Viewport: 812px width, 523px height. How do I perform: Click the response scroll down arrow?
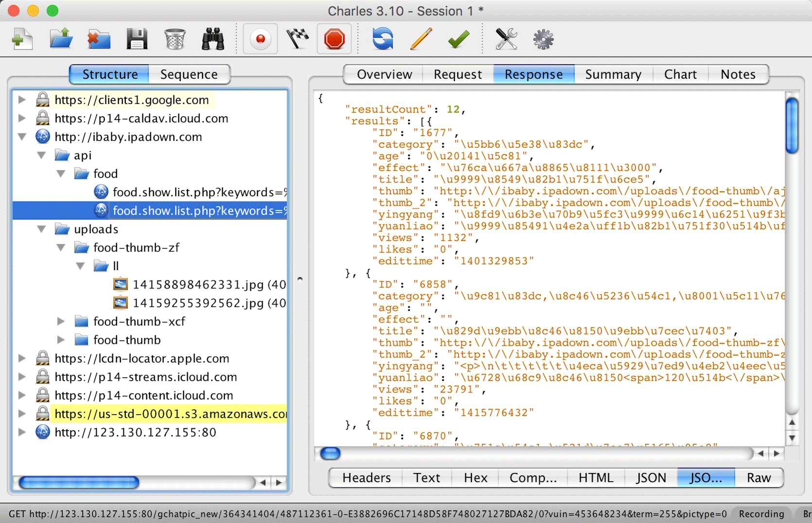(792, 438)
